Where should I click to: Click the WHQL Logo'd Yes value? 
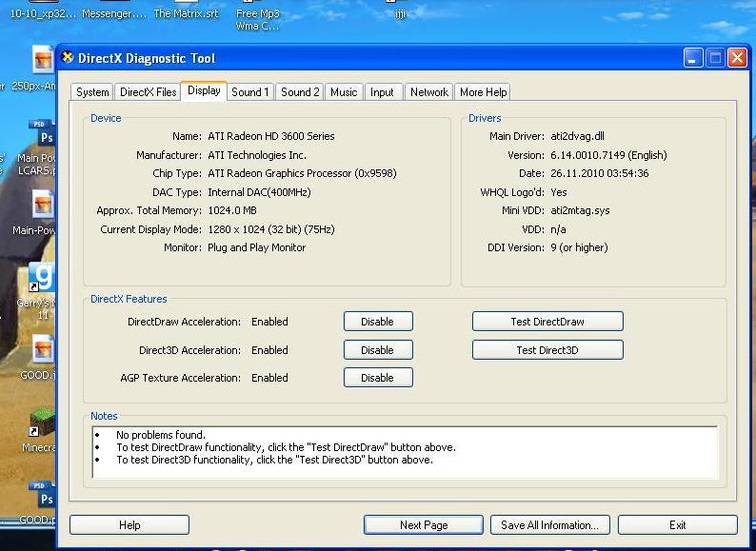tap(559, 192)
